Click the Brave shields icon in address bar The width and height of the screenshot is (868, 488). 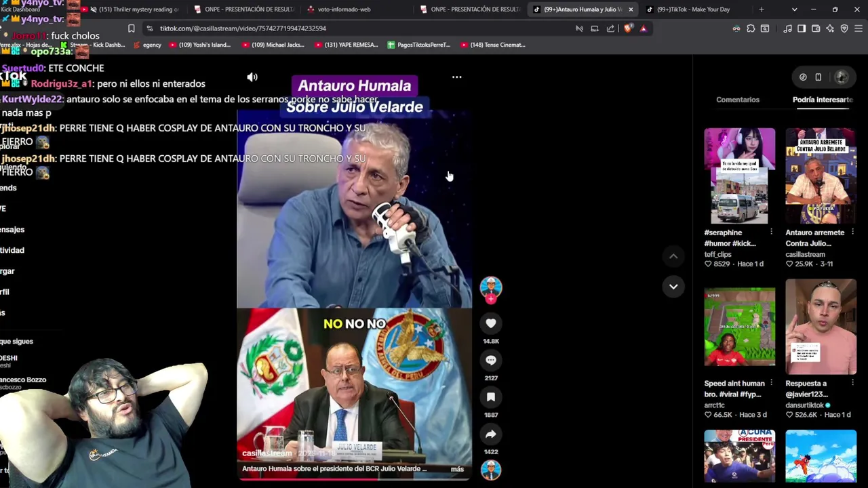click(628, 28)
